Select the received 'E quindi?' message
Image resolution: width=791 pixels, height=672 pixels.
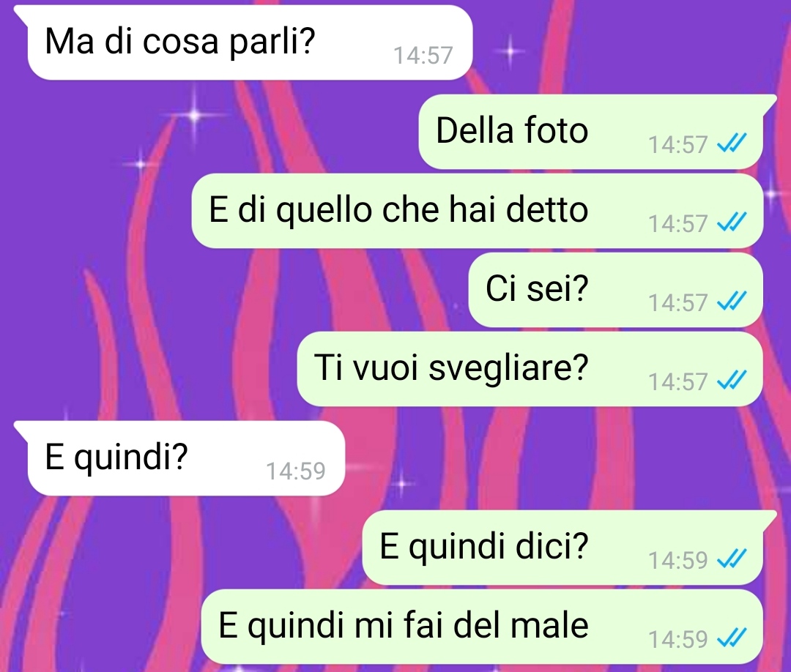pyautogui.click(x=185, y=458)
